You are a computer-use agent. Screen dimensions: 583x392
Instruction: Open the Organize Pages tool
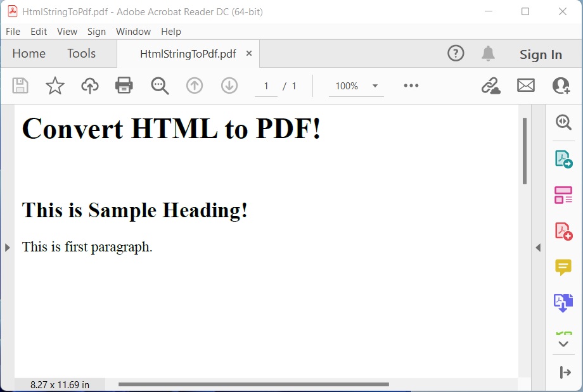pos(563,195)
